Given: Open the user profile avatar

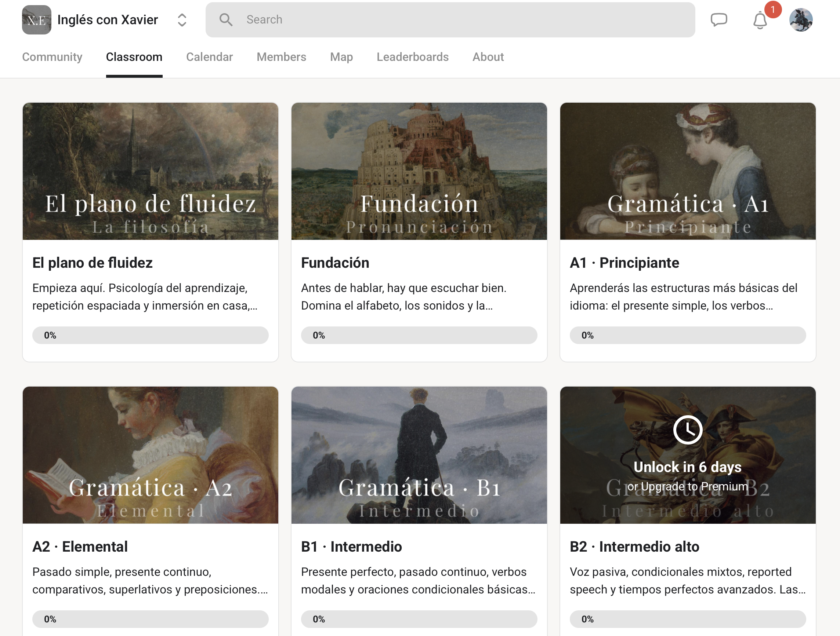Looking at the screenshot, I should click(800, 20).
